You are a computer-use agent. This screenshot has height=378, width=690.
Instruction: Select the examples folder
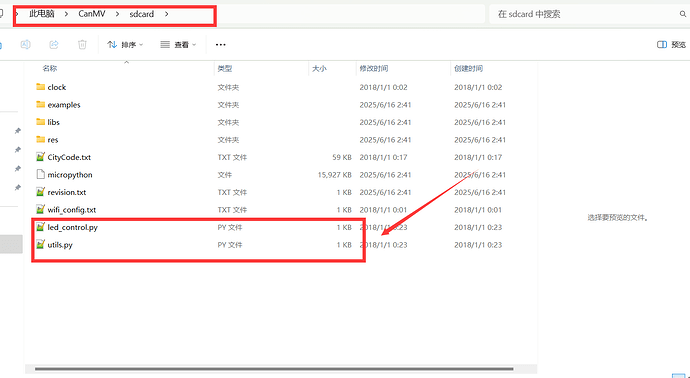click(64, 104)
